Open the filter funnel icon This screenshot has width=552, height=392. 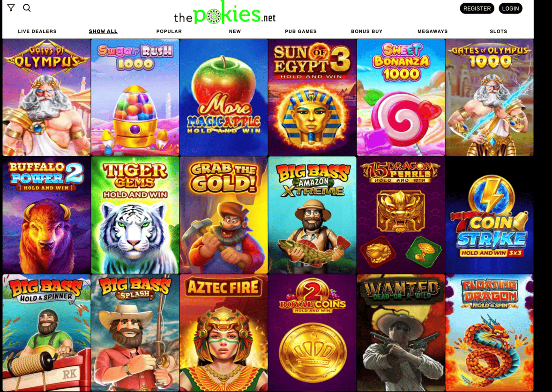(11, 8)
